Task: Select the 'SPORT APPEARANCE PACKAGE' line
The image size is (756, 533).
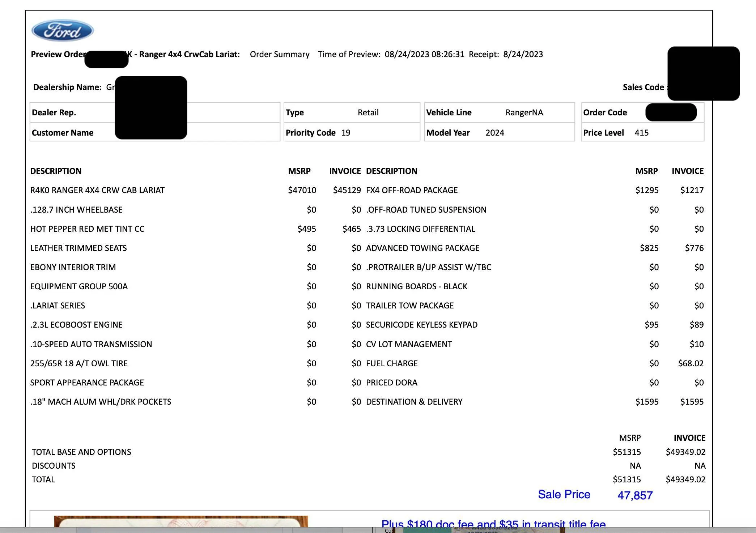Action: pos(87,383)
